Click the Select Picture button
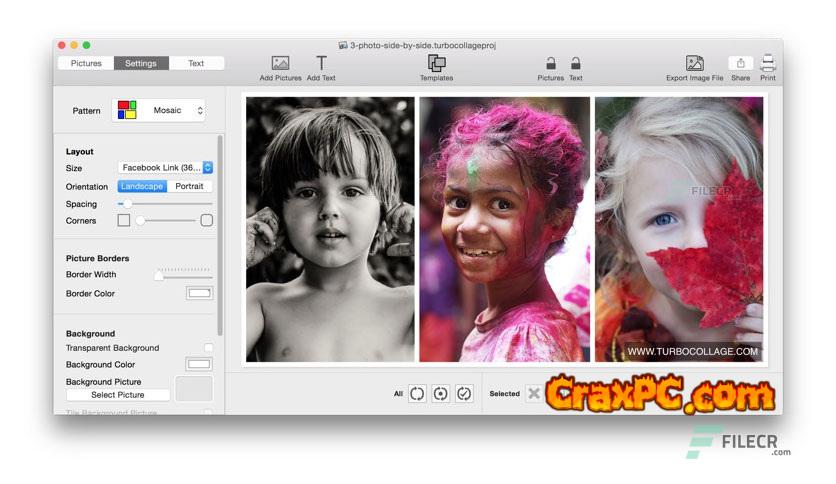Image resolution: width=836 pixels, height=484 pixels. (x=117, y=395)
